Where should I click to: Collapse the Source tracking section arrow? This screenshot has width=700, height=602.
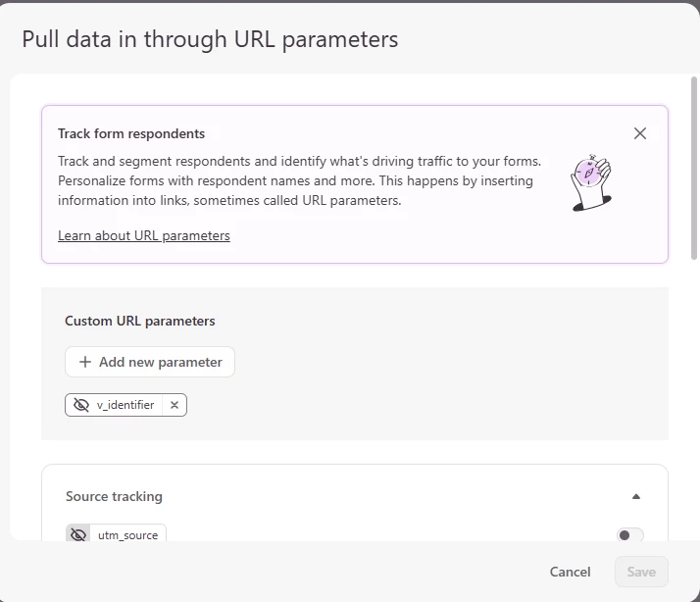click(636, 496)
